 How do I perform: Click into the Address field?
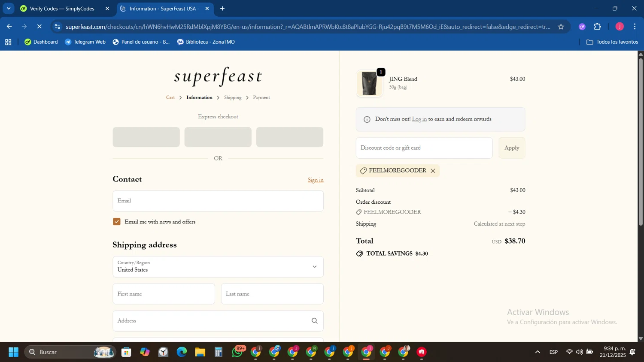click(x=218, y=321)
